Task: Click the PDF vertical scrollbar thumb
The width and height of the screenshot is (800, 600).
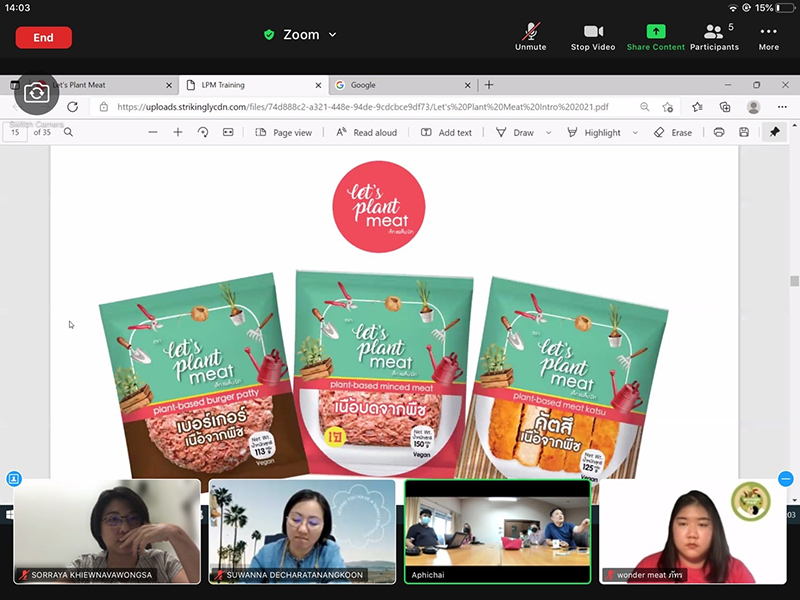Action: coord(794,281)
